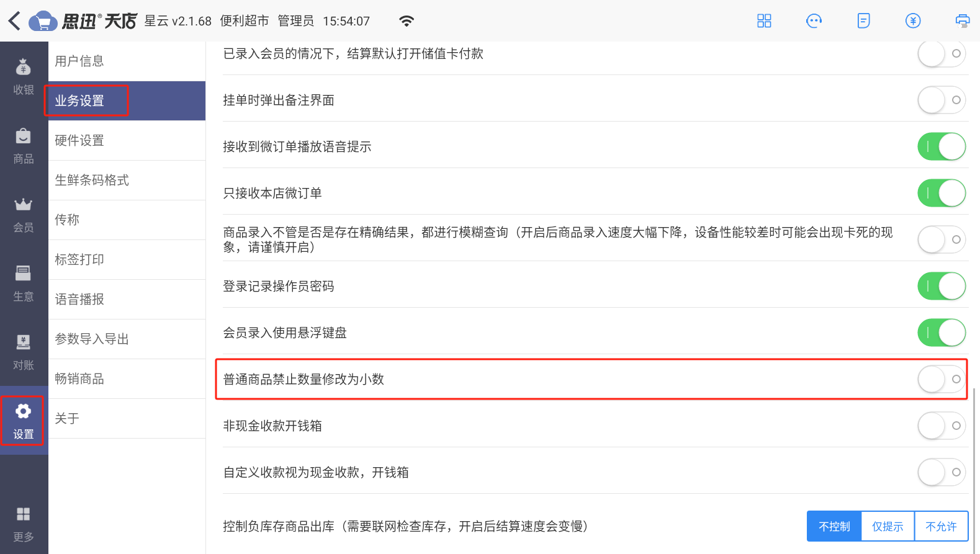
Task: Disable 只接收本店微订单 toggle
Action: point(942,193)
